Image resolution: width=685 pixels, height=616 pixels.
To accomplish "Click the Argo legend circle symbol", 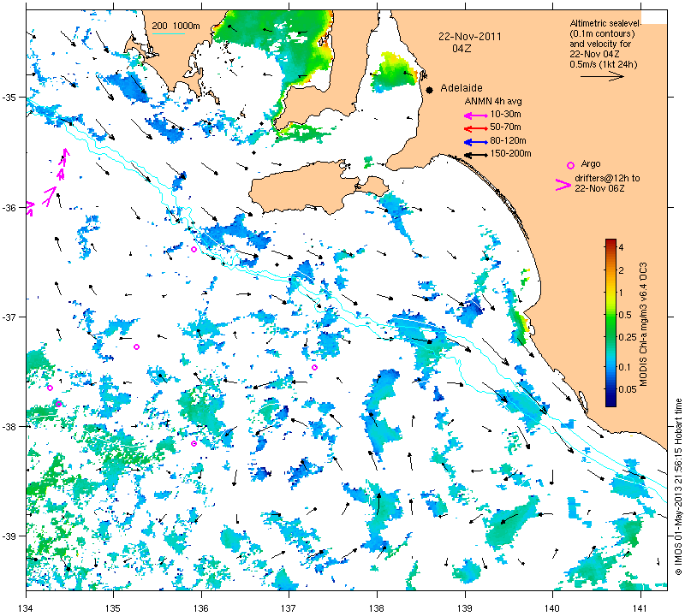I will (570, 165).
